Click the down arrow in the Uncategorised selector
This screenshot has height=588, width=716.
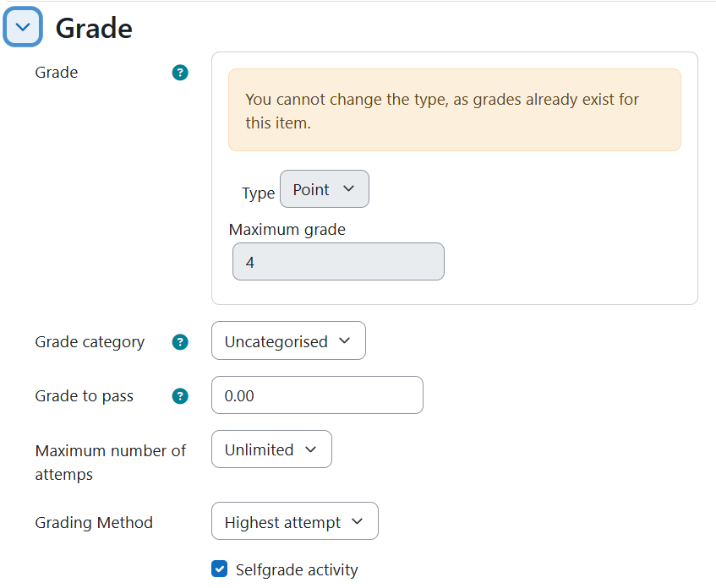pyautogui.click(x=345, y=340)
